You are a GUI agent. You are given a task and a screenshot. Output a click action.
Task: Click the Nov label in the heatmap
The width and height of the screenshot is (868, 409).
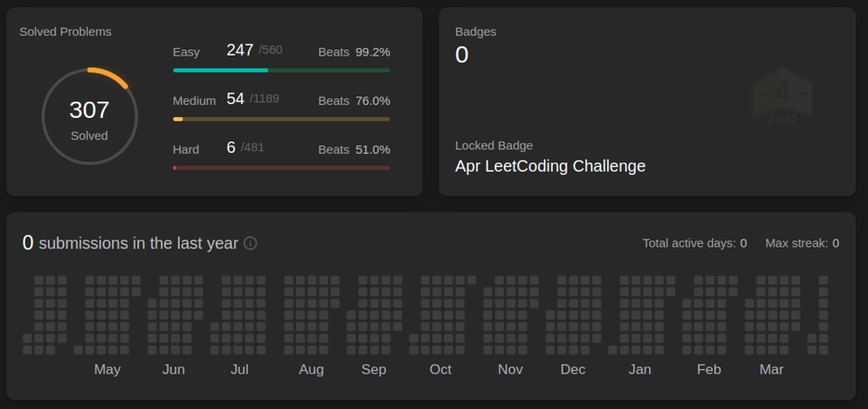click(510, 370)
